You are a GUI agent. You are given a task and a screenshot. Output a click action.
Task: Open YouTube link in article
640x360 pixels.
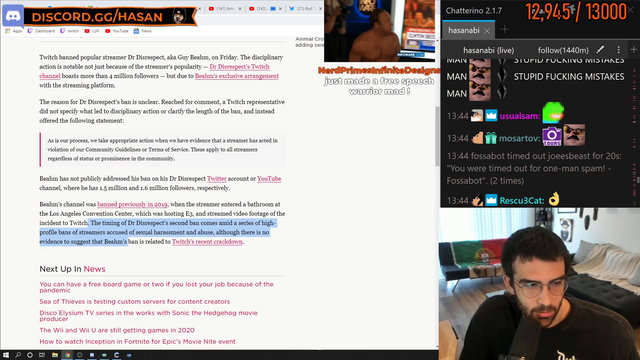point(269,179)
